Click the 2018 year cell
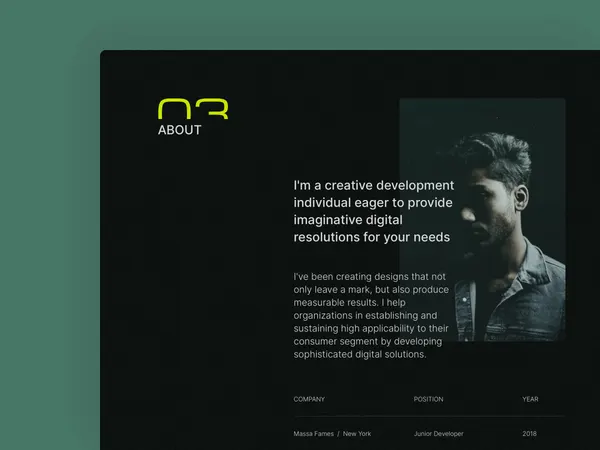Screen dimensions: 600x450 point(530,434)
